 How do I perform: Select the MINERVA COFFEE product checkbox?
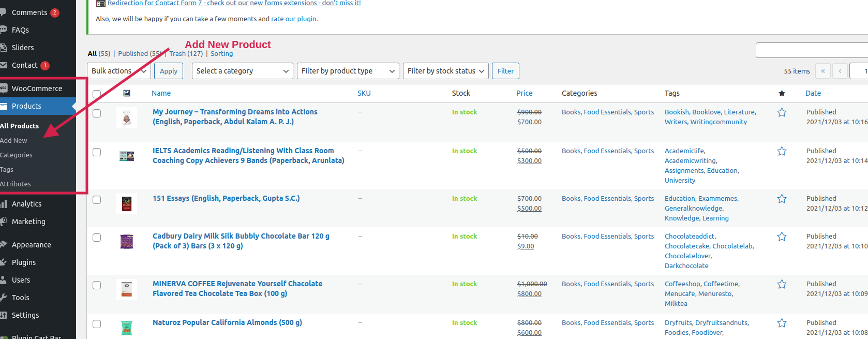(x=97, y=285)
